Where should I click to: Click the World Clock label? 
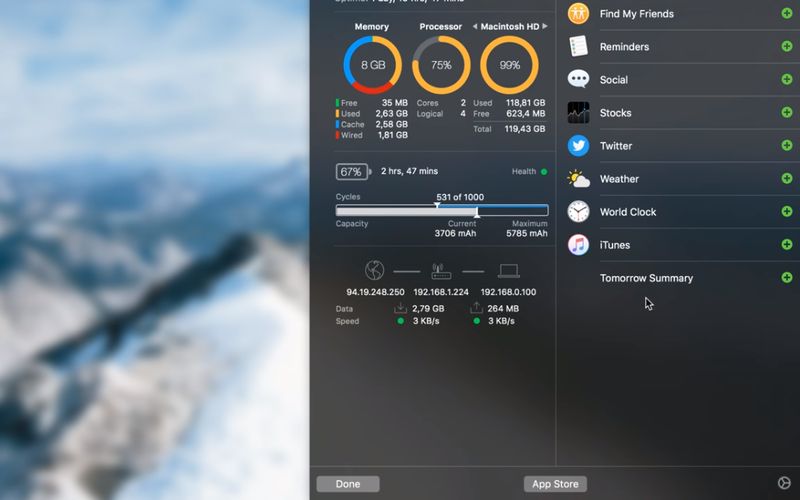click(x=628, y=212)
